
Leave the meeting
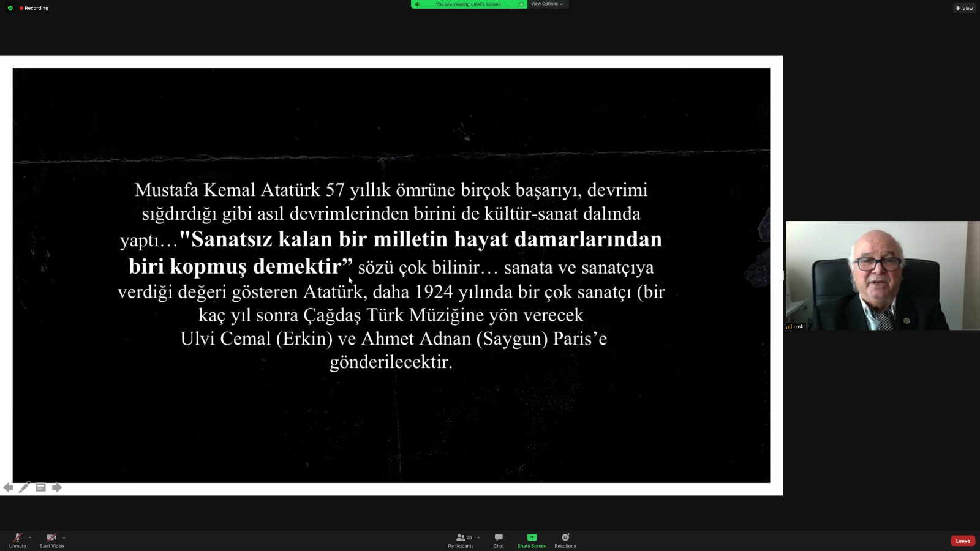click(962, 541)
